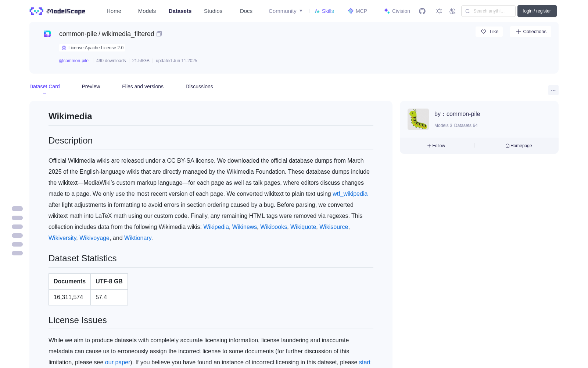Click the Skills icon in navbar

tap(317, 11)
